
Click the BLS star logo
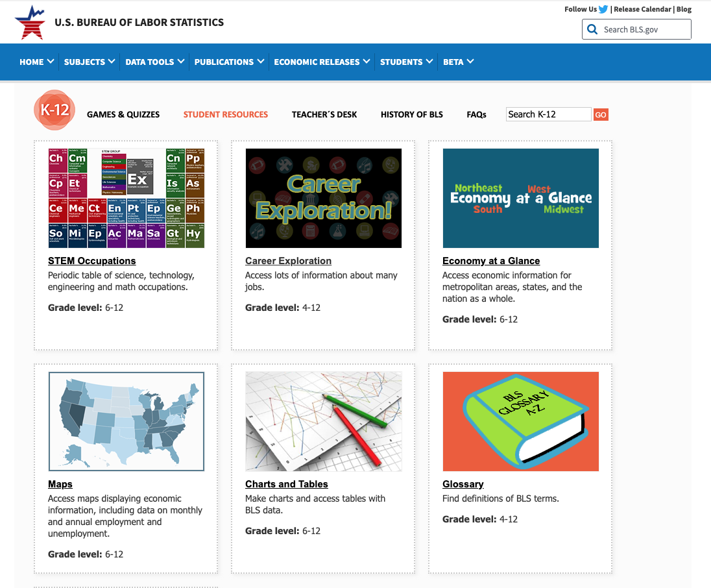coord(30,22)
